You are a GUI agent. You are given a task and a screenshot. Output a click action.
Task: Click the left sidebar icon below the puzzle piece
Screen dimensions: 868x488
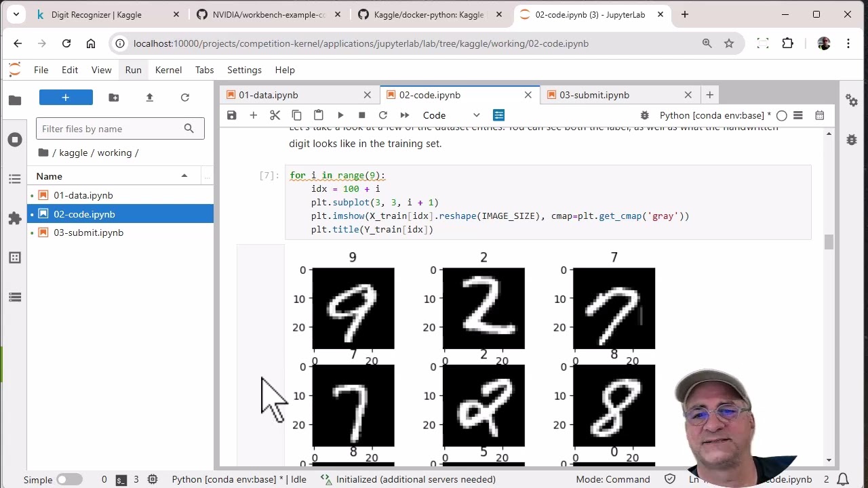pos(15,258)
